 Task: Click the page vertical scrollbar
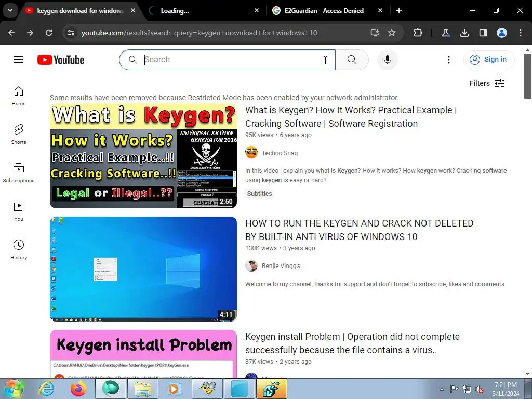pyautogui.click(x=527, y=76)
